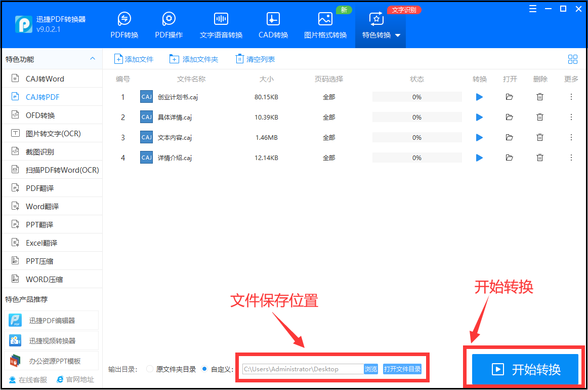
Task: Open 图片转文字(OCR) feature
Action: [53, 134]
